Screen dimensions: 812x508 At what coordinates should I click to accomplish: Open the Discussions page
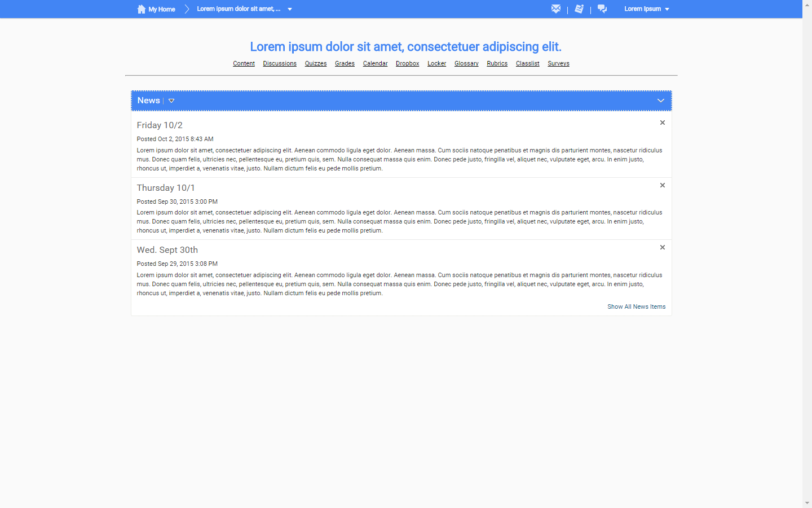[x=280, y=63]
